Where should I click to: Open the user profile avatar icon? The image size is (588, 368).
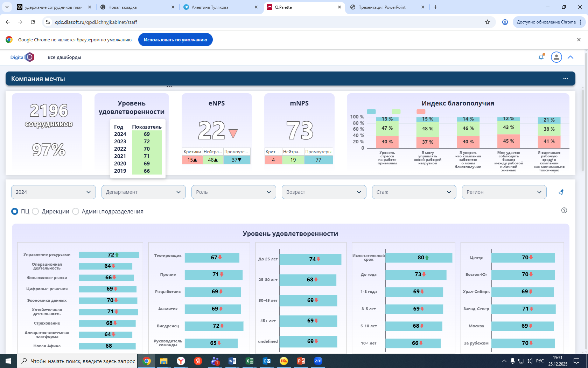[556, 57]
